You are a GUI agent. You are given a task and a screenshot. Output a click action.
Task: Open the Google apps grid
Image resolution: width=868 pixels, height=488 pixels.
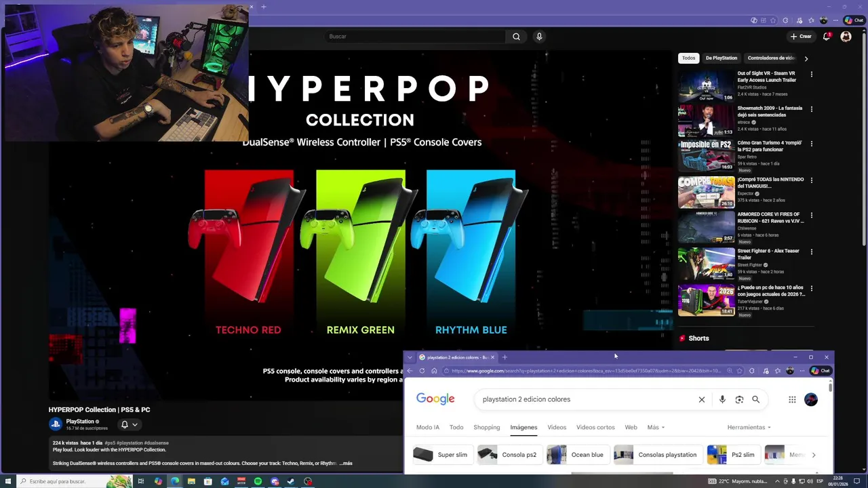pyautogui.click(x=792, y=400)
